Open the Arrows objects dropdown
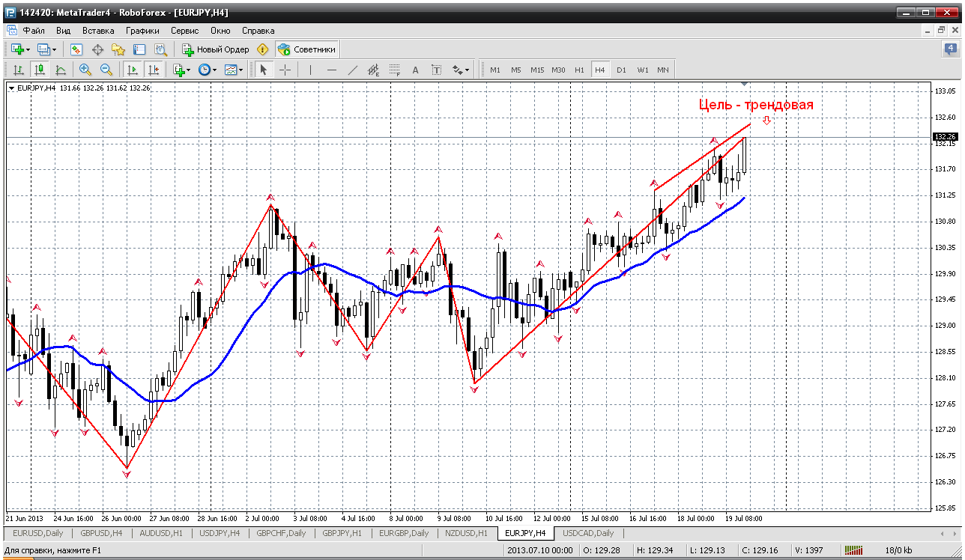 tap(461, 70)
